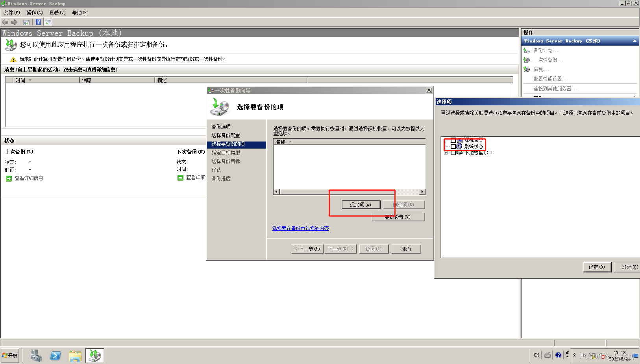Click the keyboard icon in the system tray
Screen dimensions: 640x364
coord(548,355)
